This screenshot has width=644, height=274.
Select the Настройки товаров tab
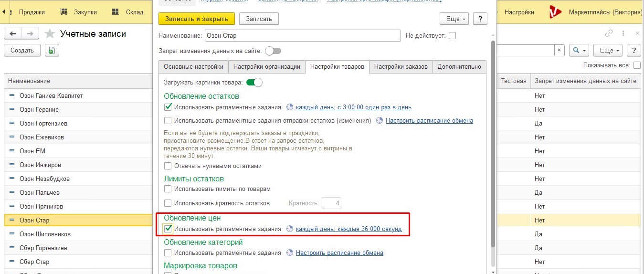337,67
